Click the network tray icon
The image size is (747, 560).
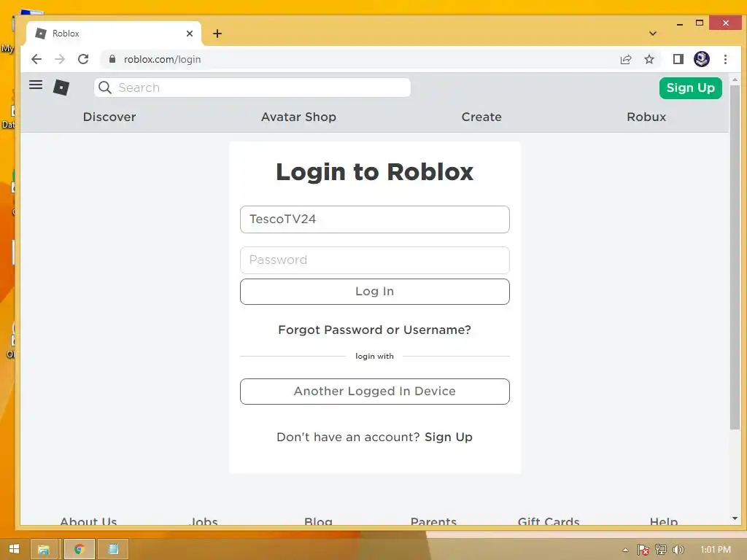click(661, 550)
